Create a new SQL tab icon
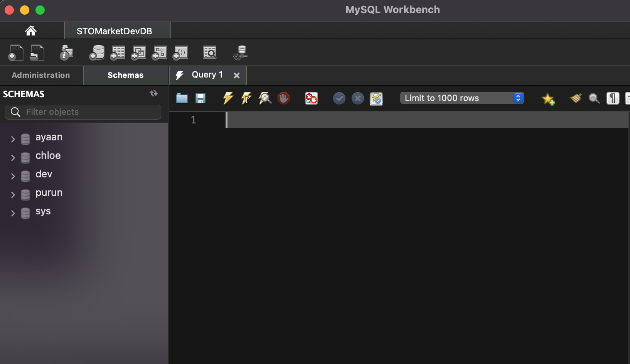The width and height of the screenshot is (630, 364). 16,52
